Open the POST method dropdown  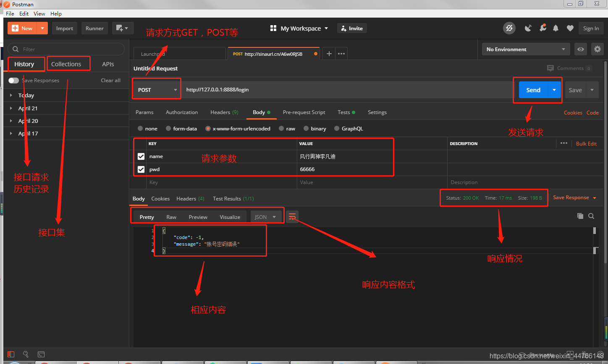coord(157,90)
